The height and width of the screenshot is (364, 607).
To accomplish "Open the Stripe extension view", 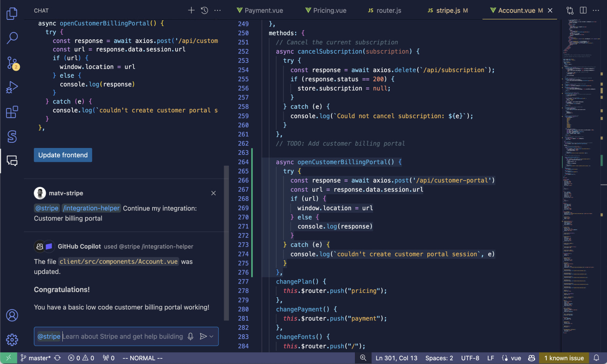I will pos(12,136).
